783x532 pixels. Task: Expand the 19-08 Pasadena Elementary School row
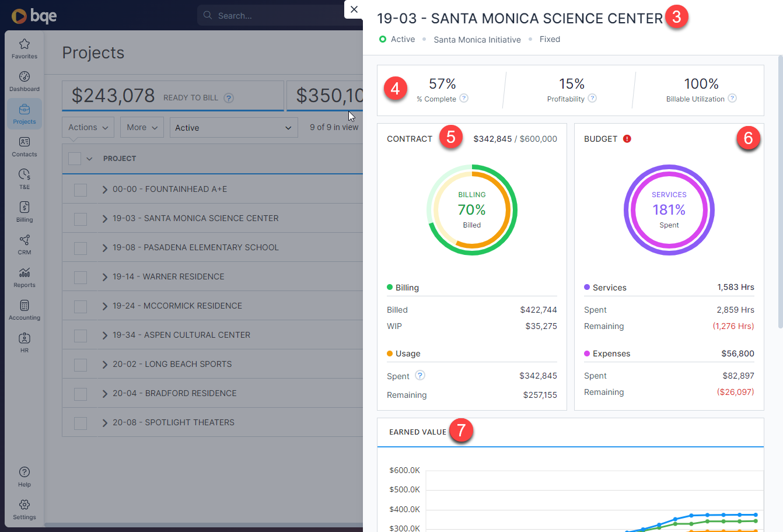coord(105,248)
